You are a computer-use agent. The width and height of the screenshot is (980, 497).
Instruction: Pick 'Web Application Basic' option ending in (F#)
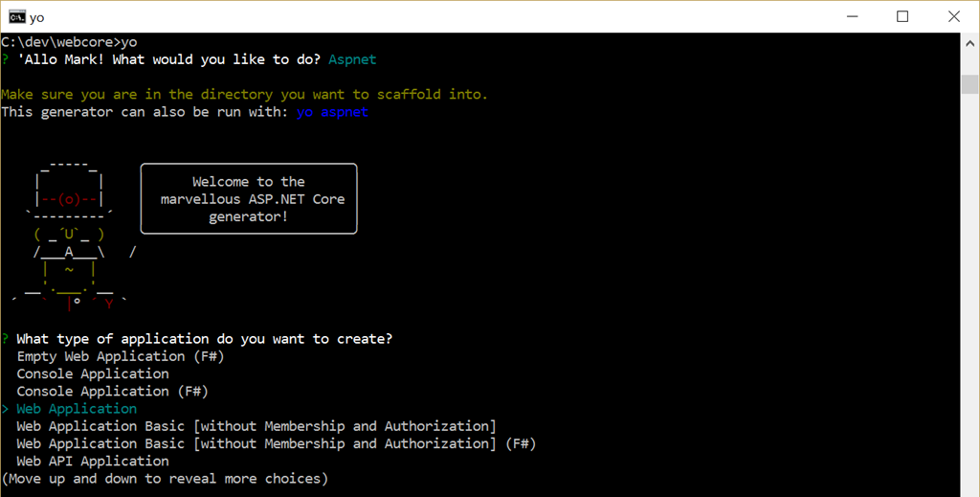(277, 444)
